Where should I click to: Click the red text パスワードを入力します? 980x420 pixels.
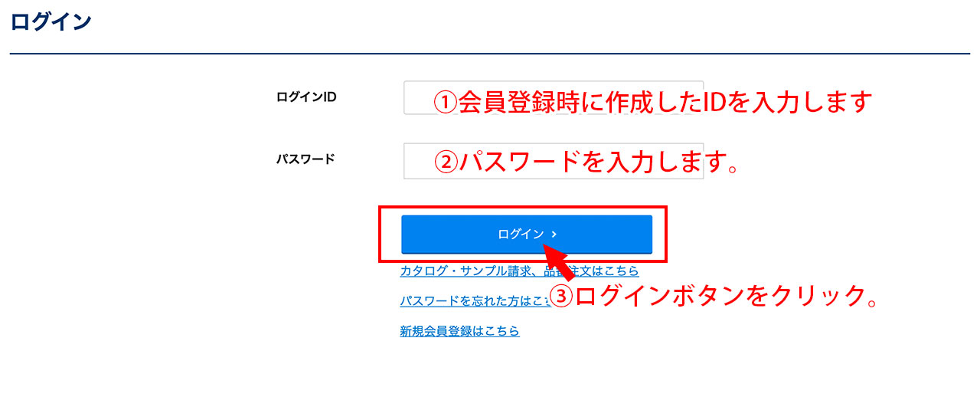[590, 161]
